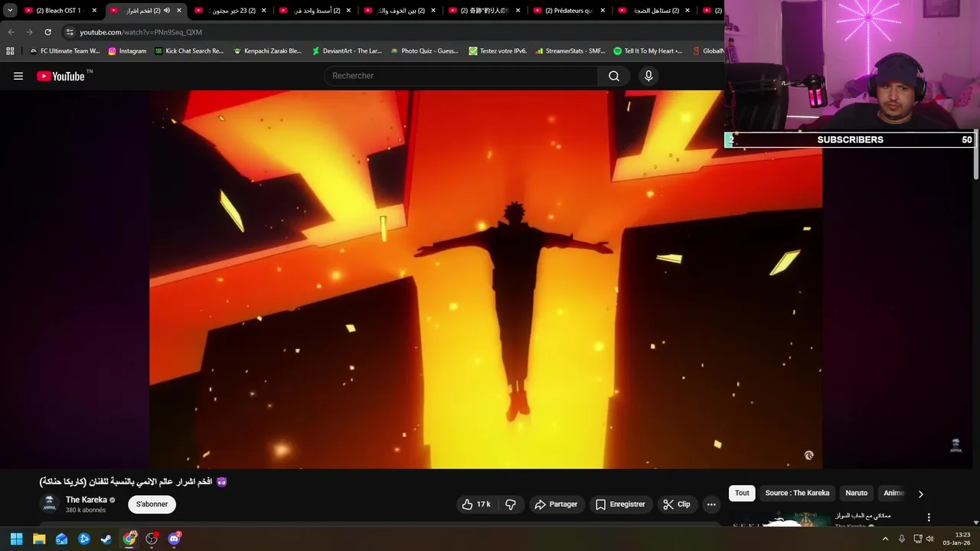Switch to the Prédateurs browser tab
Screen dimensions: 980x551
(x=569, y=11)
